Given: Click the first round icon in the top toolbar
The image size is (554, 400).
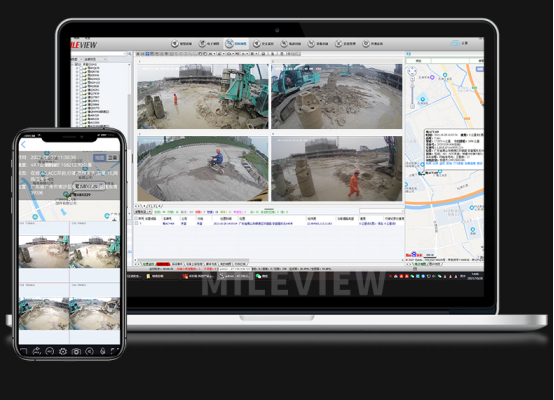Looking at the screenshot, I should click(175, 43).
